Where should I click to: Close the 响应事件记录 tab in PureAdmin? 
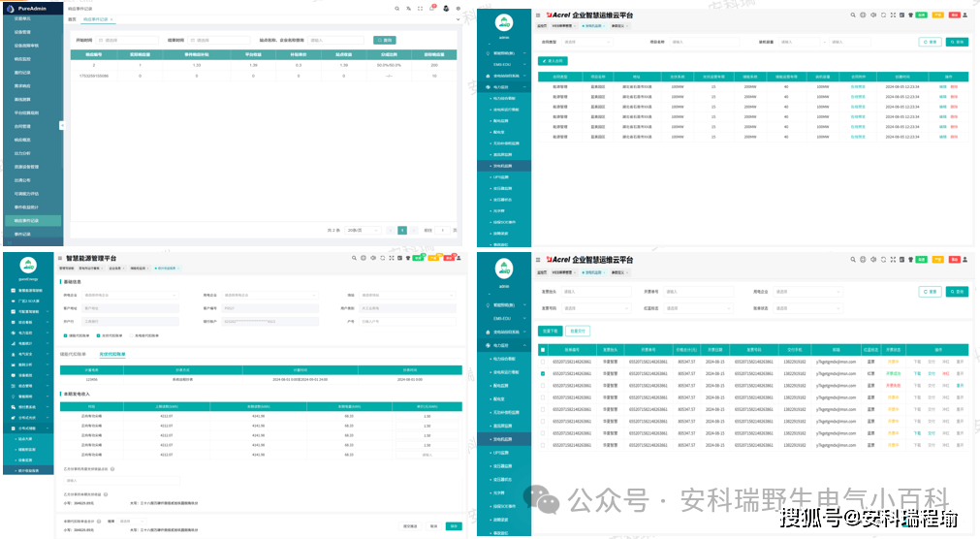pos(111,19)
